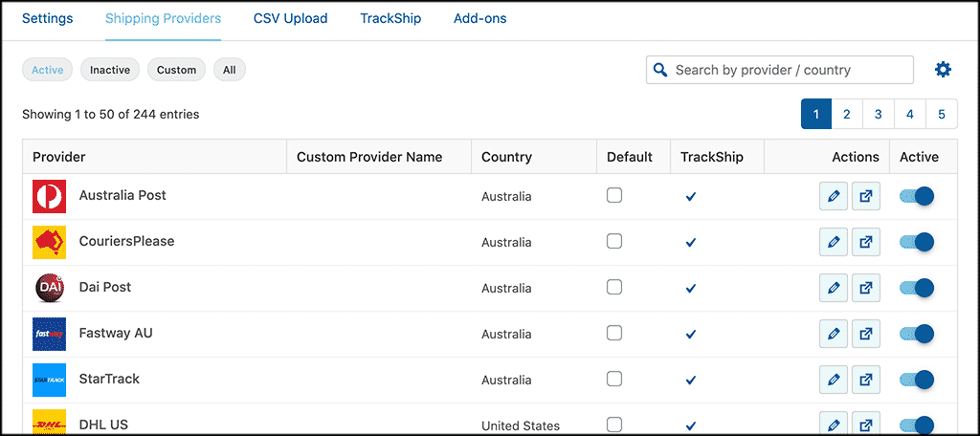The width and height of the screenshot is (980, 436).
Task: Go to page 2 of results
Action: 847,115
